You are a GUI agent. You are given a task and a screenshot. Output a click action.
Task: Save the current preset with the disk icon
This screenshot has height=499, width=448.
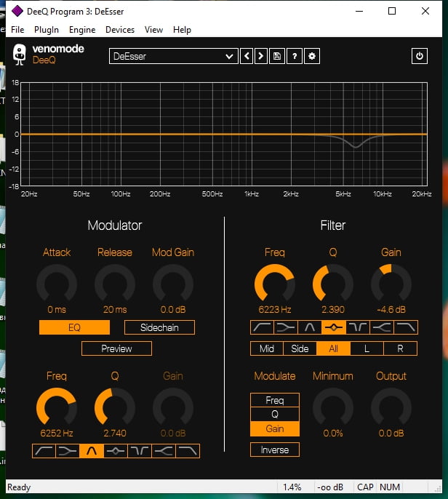click(277, 56)
